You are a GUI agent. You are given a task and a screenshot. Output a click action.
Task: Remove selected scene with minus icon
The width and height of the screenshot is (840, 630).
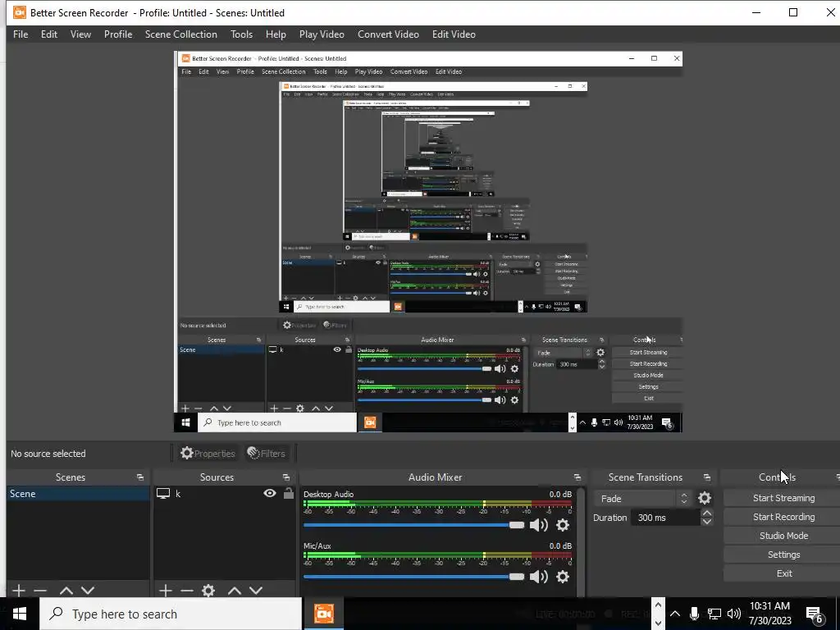pyautogui.click(x=40, y=591)
